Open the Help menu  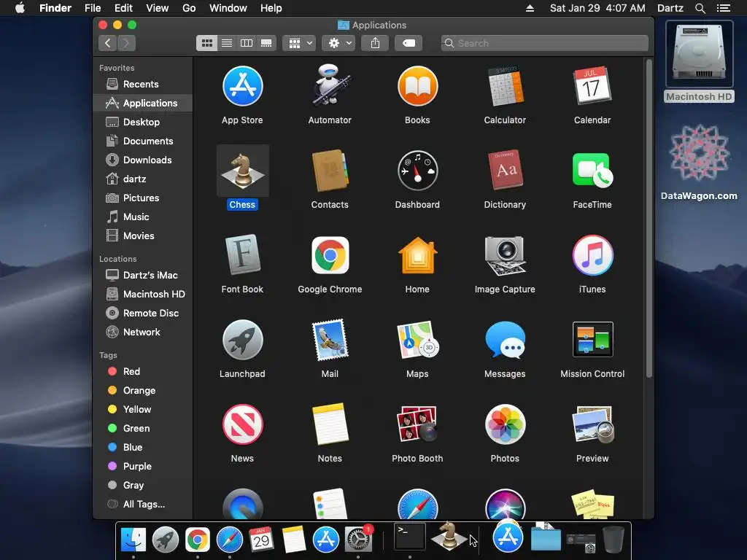[x=271, y=8]
